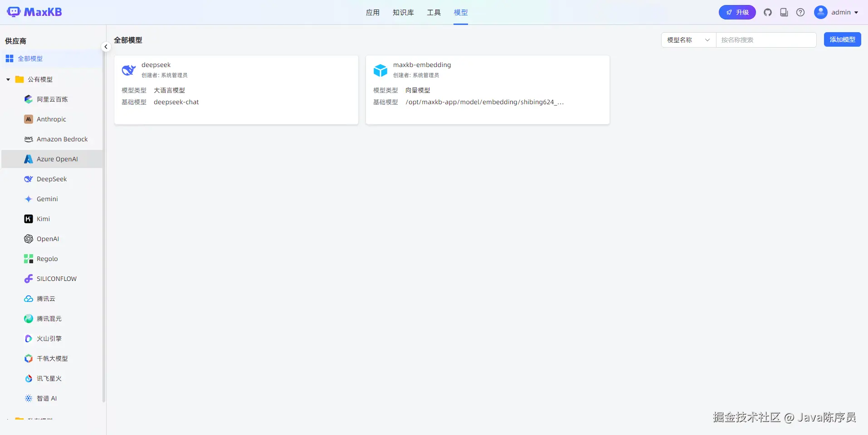The width and height of the screenshot is (868, 435).
Task: Open the deepseek model card
Action: (236, 90)
